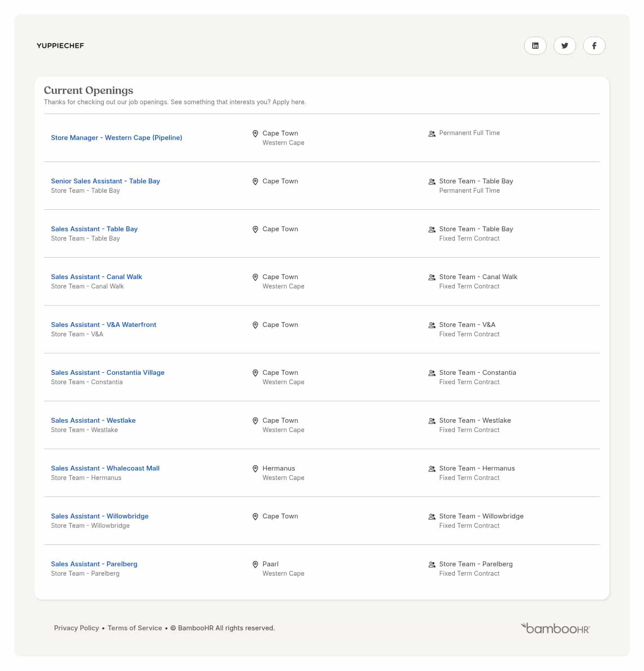The image size is (644, 671).
Task: Open Sales Assistant - V&A Waterfront job
Action: pos(104,325)
